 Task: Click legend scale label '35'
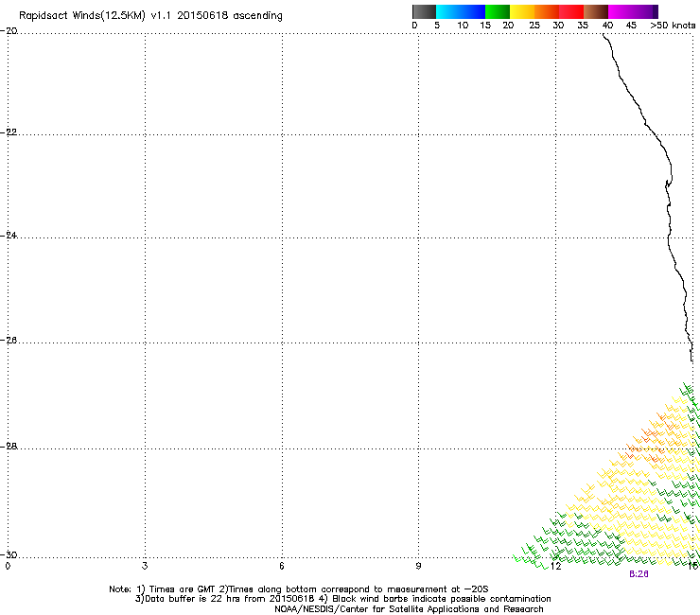(583, 26)
